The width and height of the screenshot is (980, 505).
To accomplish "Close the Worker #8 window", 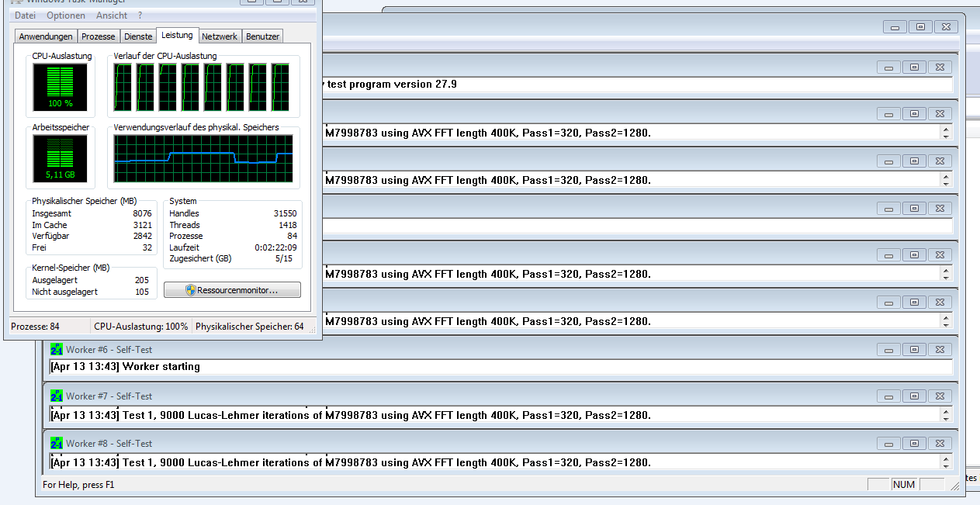I will click(939, 444).
